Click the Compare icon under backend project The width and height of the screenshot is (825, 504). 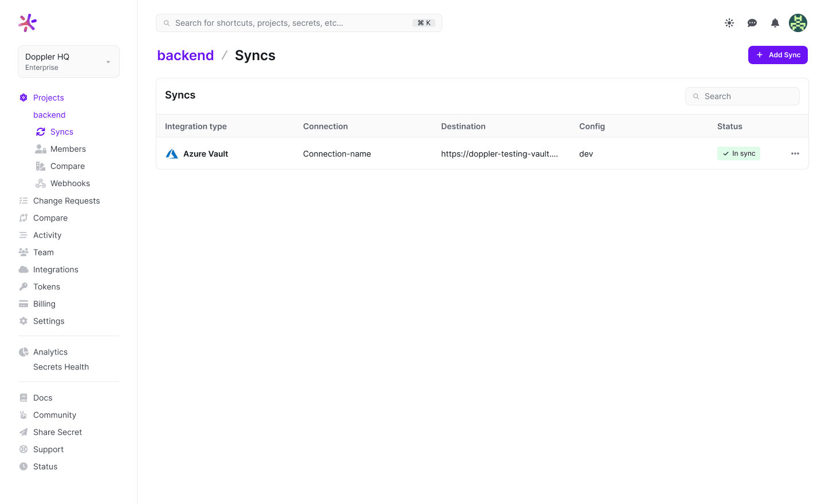pos(41,167)
